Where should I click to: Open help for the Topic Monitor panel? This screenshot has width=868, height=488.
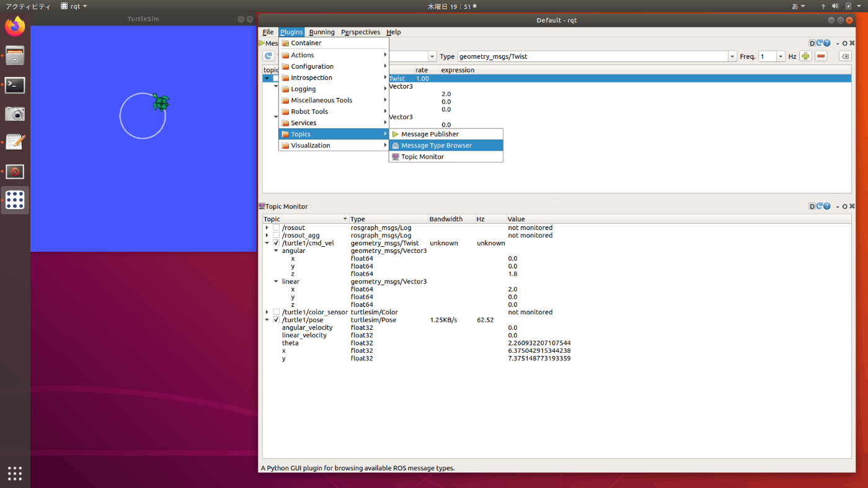coord(826,206)
